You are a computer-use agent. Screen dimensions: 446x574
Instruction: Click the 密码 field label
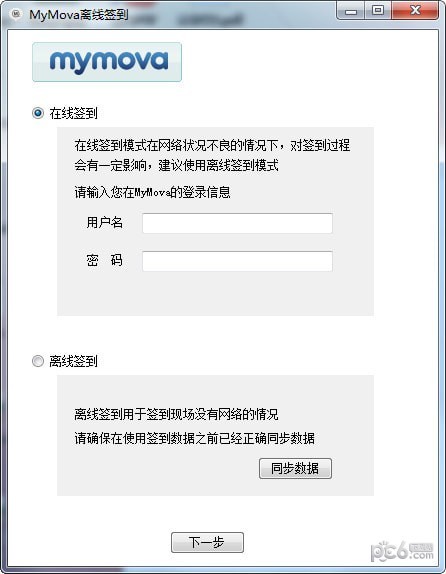coord(105,260)
